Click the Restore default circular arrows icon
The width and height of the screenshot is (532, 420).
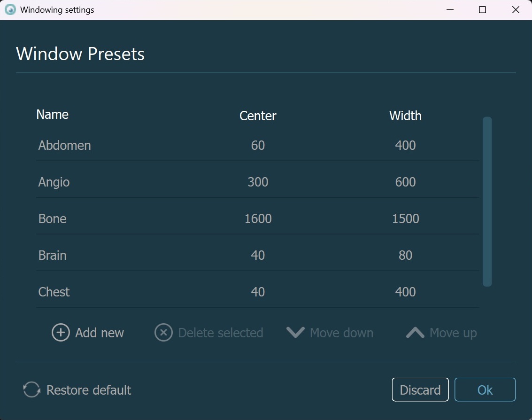[32, 390]
